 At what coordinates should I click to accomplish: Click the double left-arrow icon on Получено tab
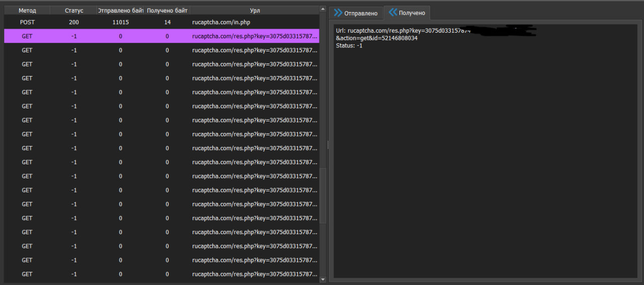[x=393, y=13]
